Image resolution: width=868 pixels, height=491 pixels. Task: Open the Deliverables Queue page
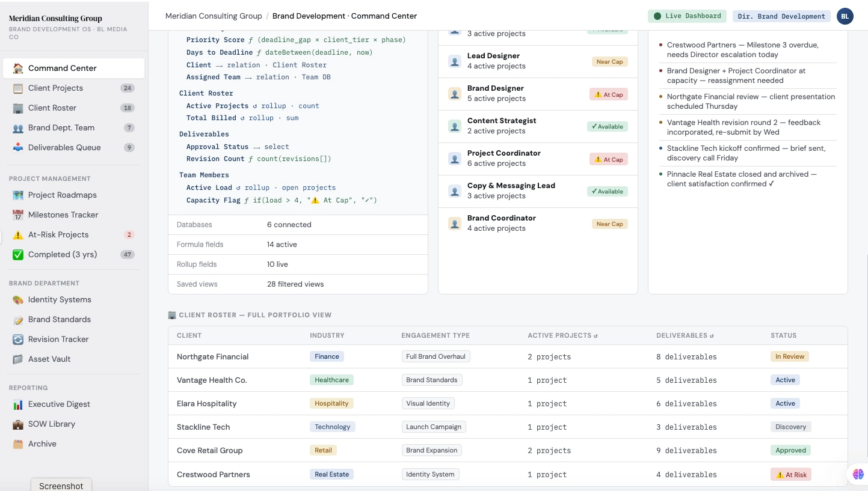coord(64,148)
